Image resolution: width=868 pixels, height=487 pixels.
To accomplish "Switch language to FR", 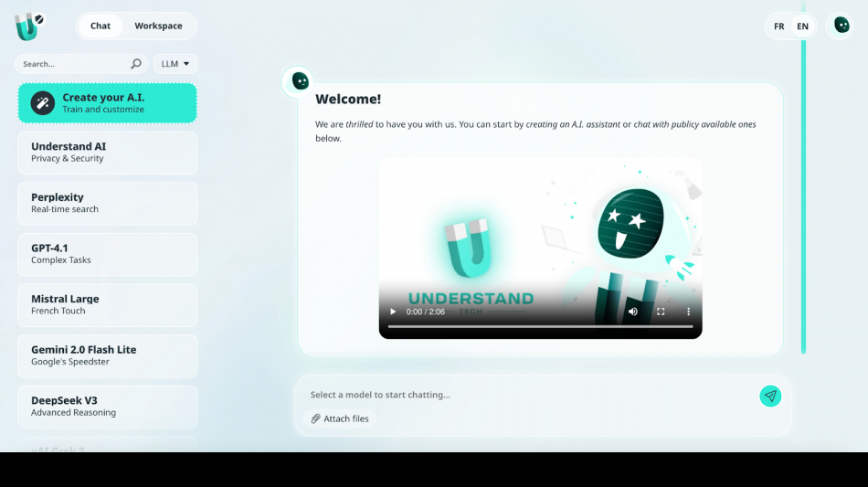I will pos(778,26).
